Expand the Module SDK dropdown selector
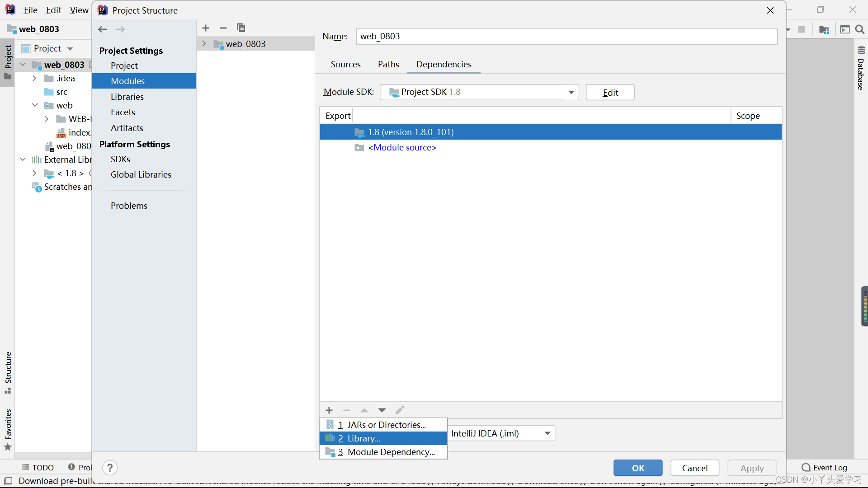 click(x=570, y=92)
